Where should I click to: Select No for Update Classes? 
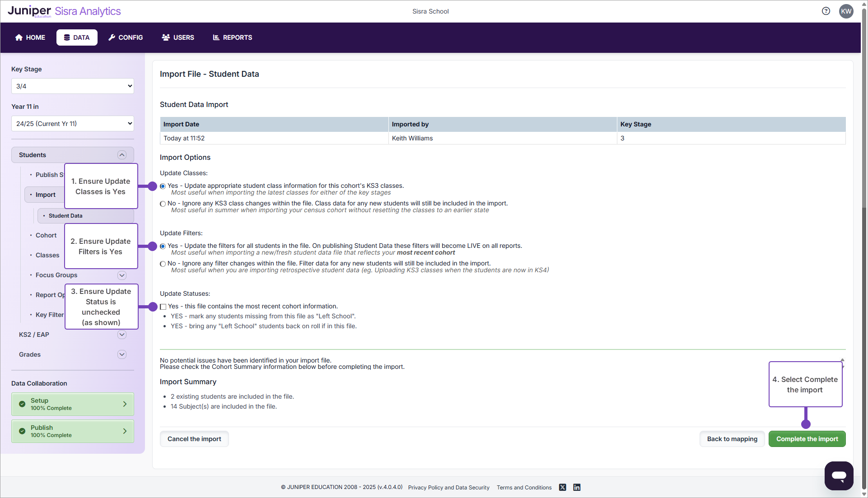click(163, 204)
